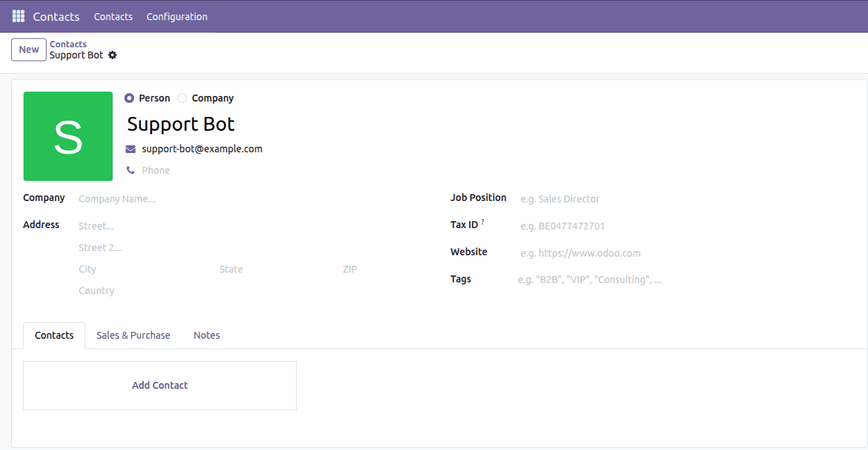Select the Person radio button
868x450 pixels.
129,98
